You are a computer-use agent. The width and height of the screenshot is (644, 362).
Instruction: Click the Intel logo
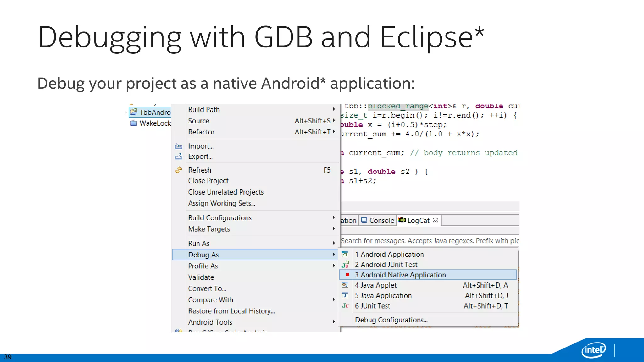pyautogui.click(x=594, y=350)
